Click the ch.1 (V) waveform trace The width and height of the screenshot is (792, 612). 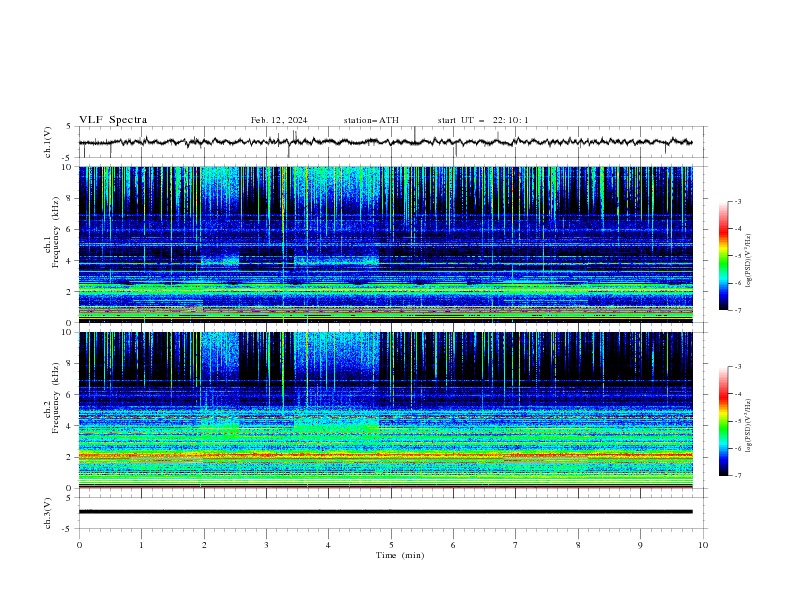(385, 142)
